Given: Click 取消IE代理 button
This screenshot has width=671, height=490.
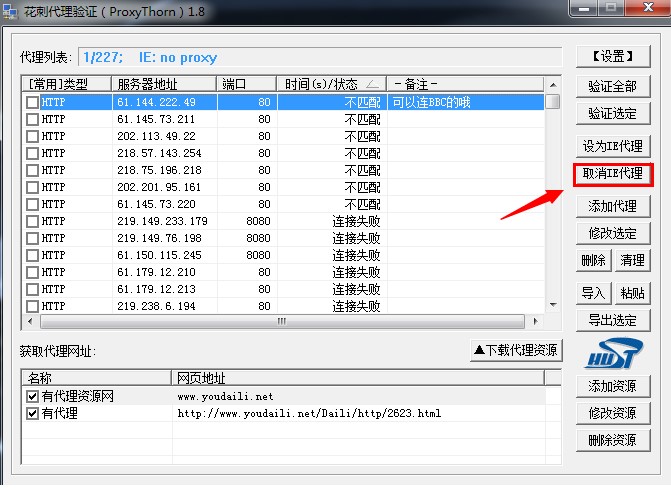Looking at the screenshot, I should point(613,174).
